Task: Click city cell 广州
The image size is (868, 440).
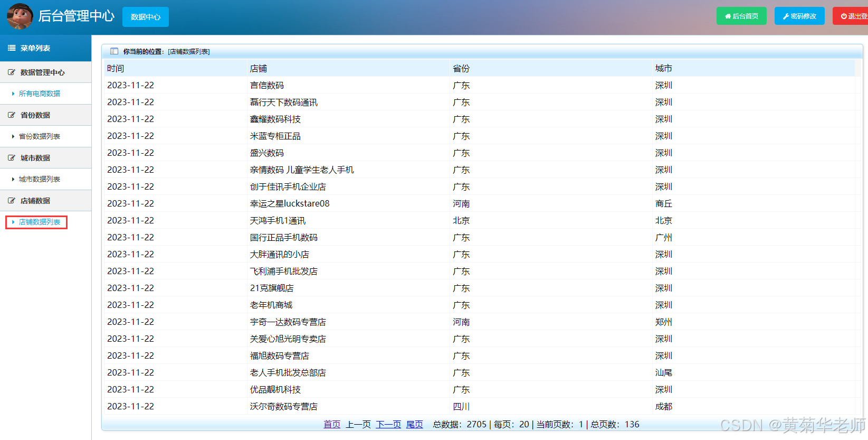Action: [664, 237]
